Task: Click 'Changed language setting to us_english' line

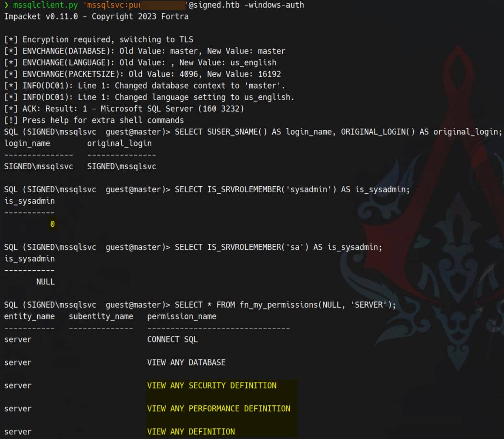Action: [149, 97]
